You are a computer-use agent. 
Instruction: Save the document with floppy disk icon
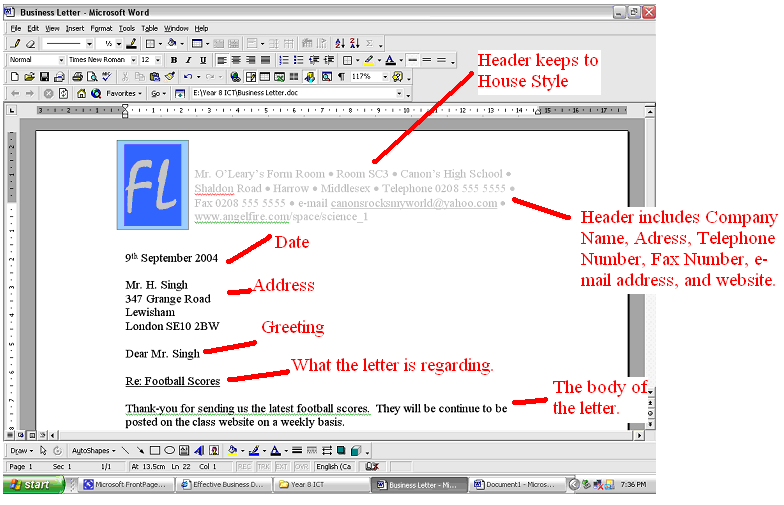[44, 76]
